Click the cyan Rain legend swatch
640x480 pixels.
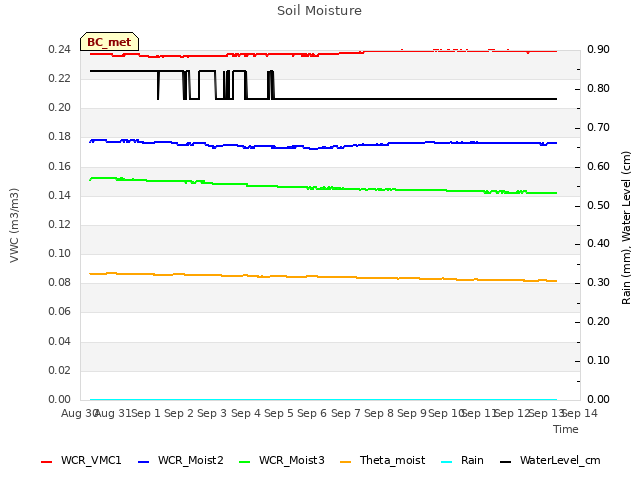[447, 462]
